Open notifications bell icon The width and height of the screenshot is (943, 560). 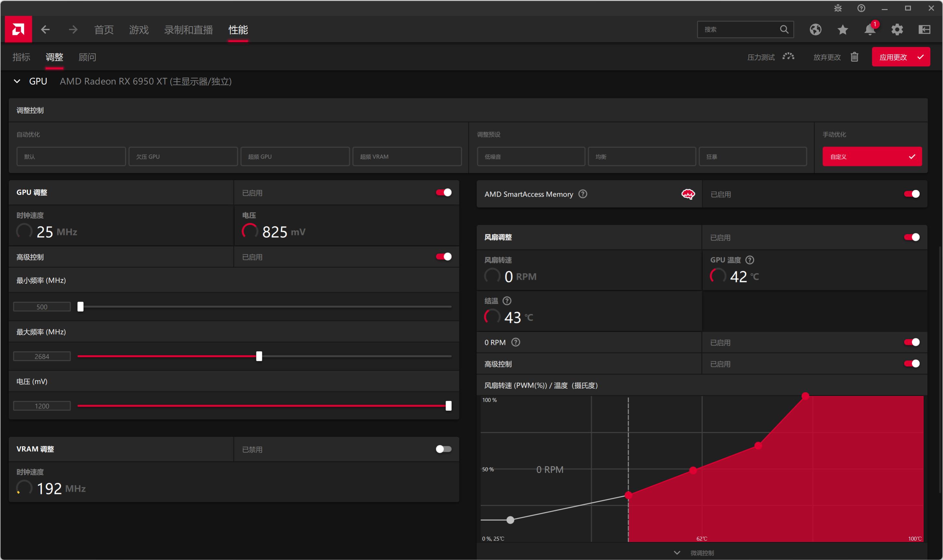(x=869, y=29)
